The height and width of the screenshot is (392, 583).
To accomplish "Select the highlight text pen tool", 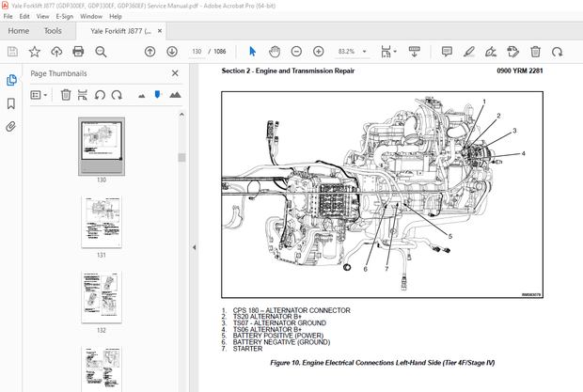I will pyautogui.click(x=469, y=52).
